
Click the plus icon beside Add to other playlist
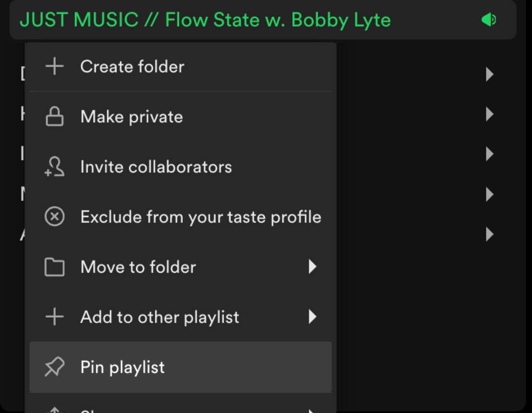point(54,317)
